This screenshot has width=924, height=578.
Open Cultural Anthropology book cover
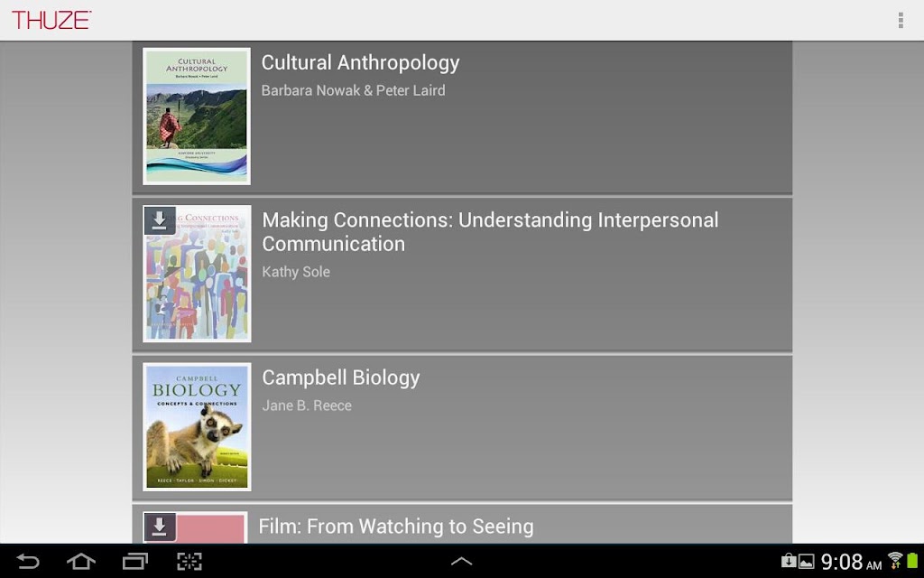pyautogui.click(x=197, y=117)
